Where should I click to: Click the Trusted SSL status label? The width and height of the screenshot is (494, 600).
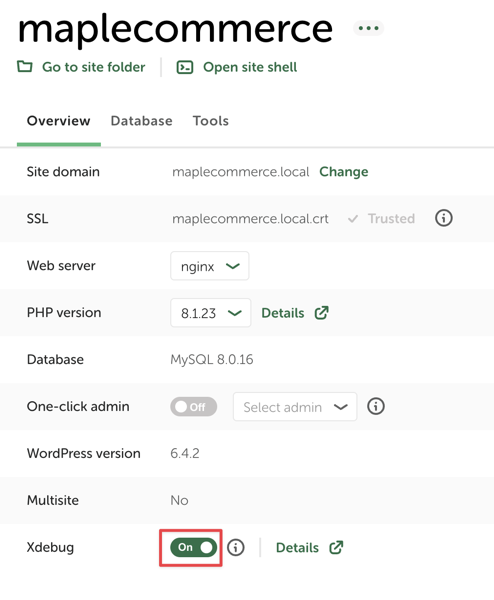click(x=391, y=218)
